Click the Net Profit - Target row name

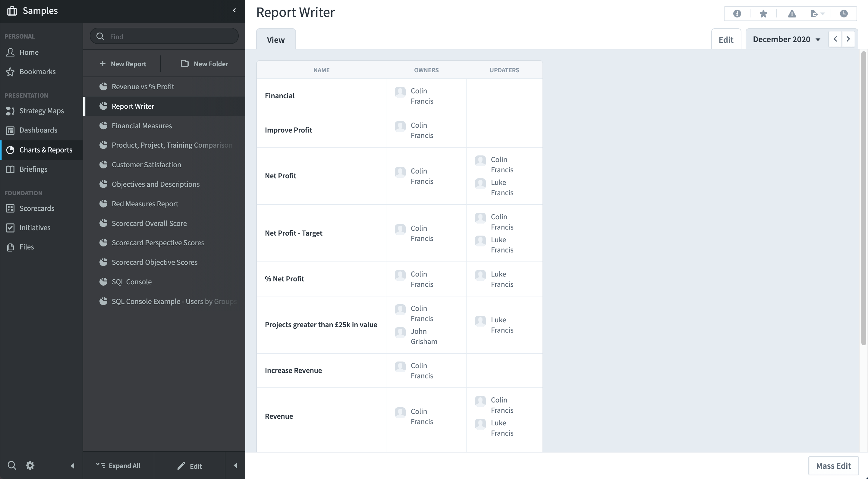click(x=293, y=233)
